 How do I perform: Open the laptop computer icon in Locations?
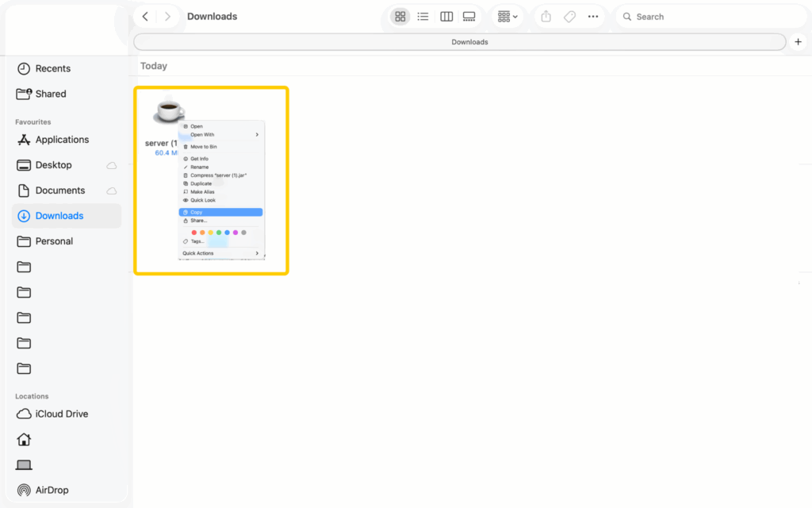pyautogui.click(x=24, y=465)
